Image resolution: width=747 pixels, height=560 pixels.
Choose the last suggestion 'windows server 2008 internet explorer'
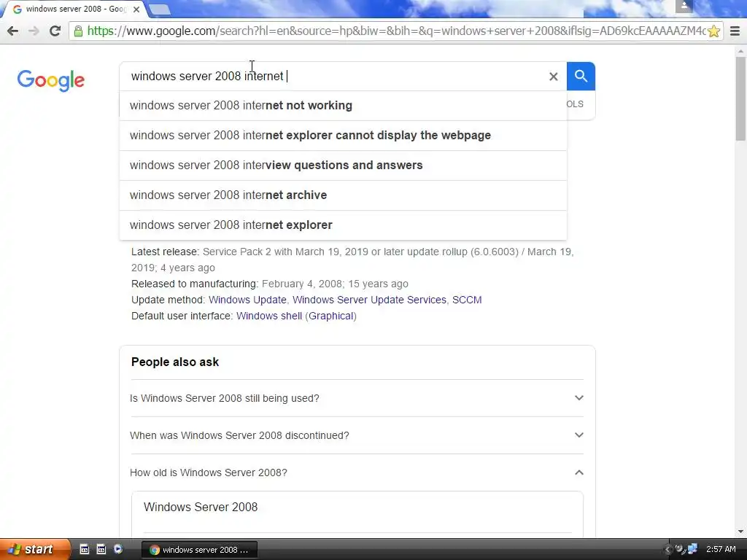pyautogui.click(x=343, y=225)
